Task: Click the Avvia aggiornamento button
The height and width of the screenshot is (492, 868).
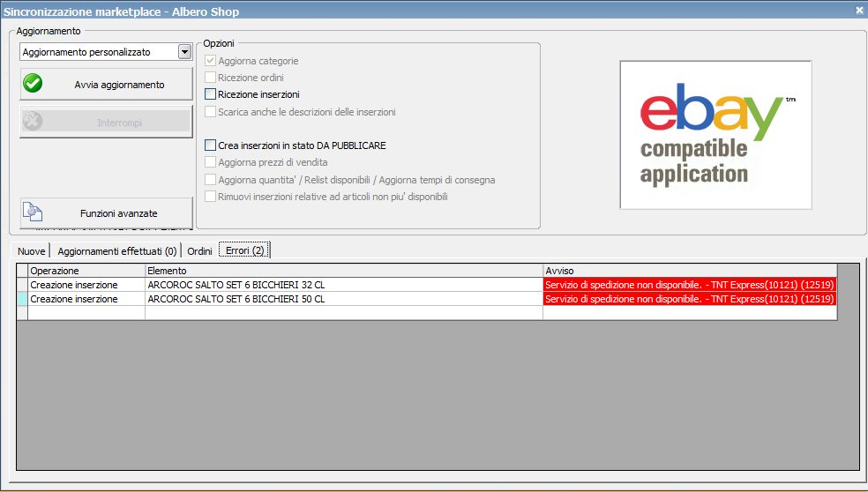Action: pyautogui.click(x=106, y=84)
